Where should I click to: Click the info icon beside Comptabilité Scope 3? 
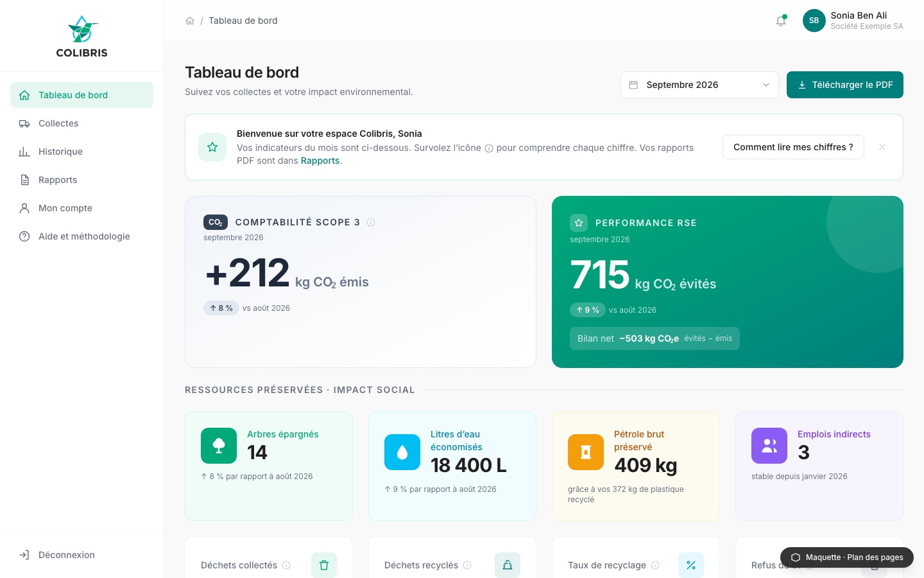pyautogui.click(x=371, y=222)
